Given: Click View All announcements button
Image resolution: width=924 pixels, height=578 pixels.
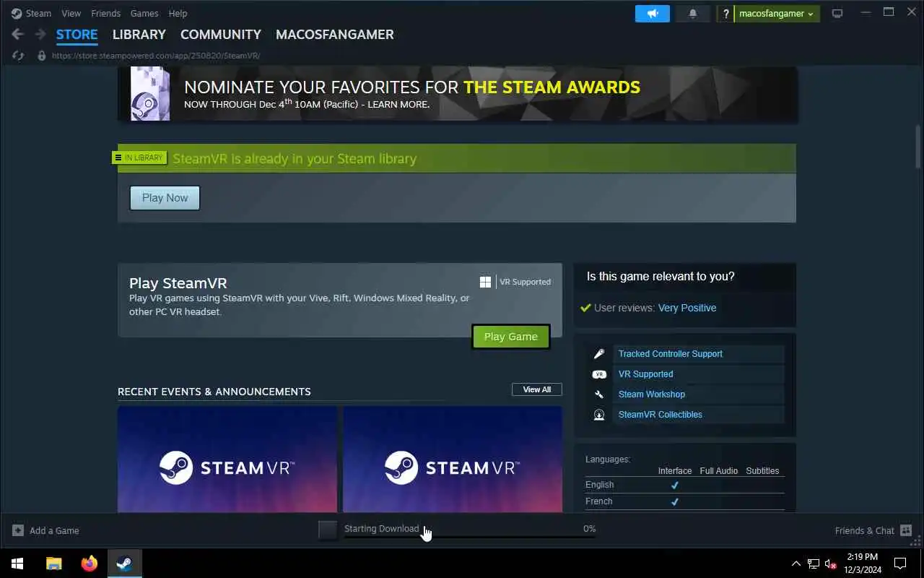Looking at the screenshot, I should point(537,389).
